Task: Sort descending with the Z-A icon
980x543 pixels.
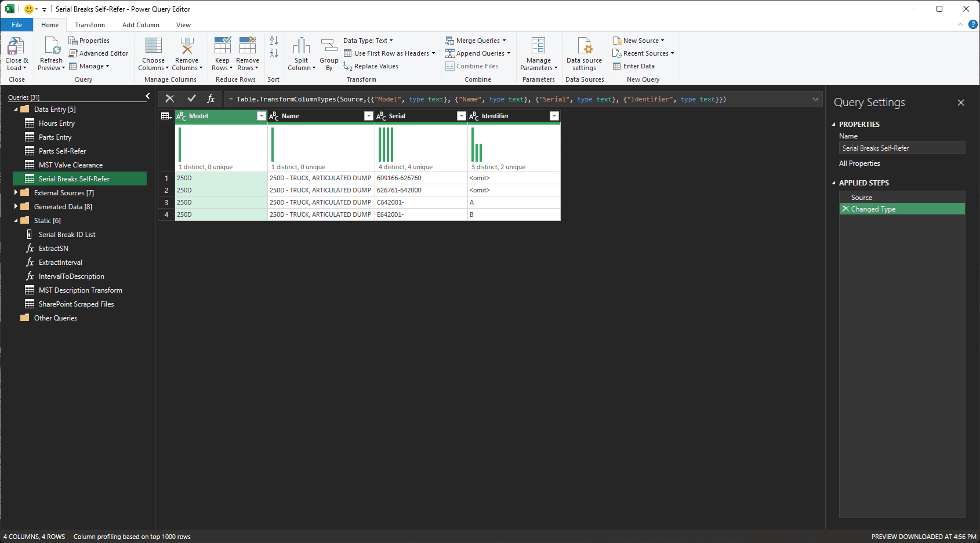Action: click(x=274, y=53)
